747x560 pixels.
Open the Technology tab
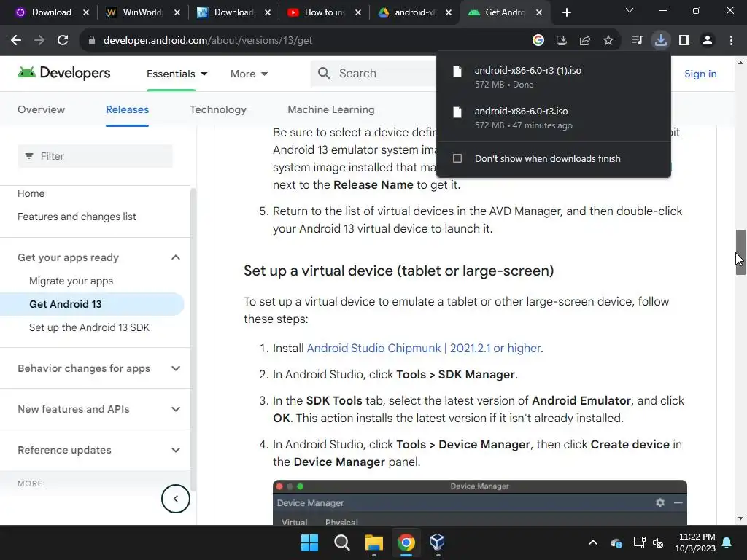(218, 109)
